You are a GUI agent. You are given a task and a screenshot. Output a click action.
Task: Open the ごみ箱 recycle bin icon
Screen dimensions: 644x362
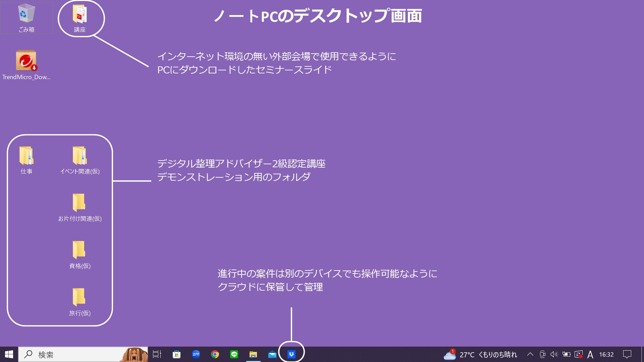26,18
